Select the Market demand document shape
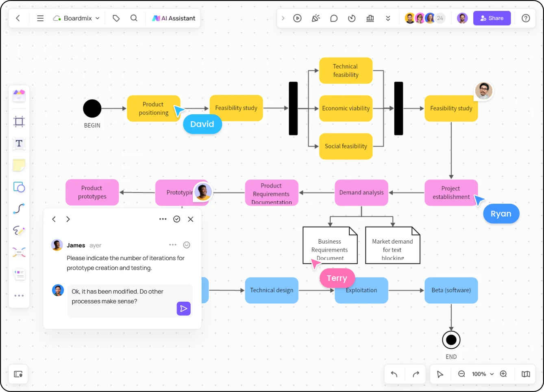 tap(393, 245)
